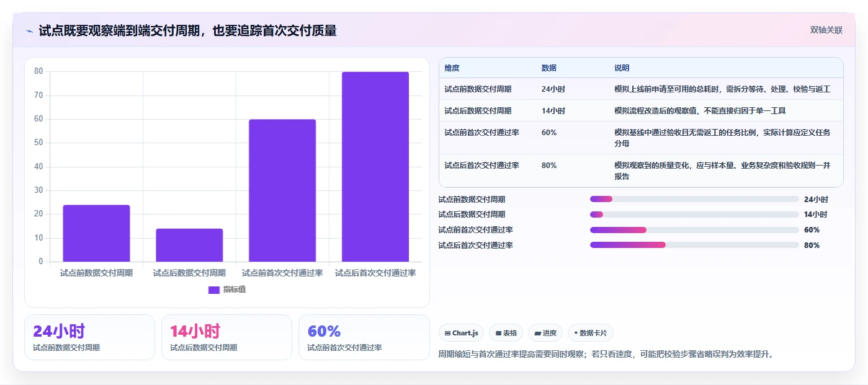Click the 80% progress bar
The image size is (868, 385).
(x=694, y=245)
